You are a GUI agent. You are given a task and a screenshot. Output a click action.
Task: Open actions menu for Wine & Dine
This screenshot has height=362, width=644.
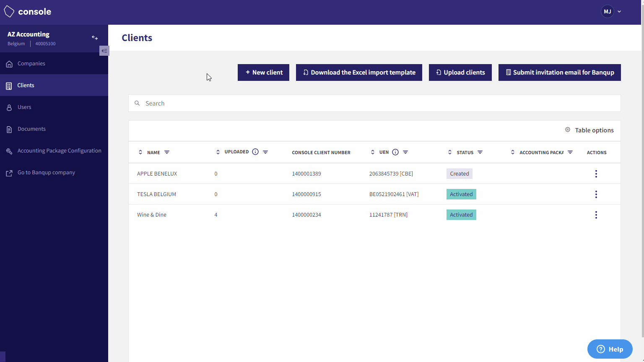tap(596, 215)
